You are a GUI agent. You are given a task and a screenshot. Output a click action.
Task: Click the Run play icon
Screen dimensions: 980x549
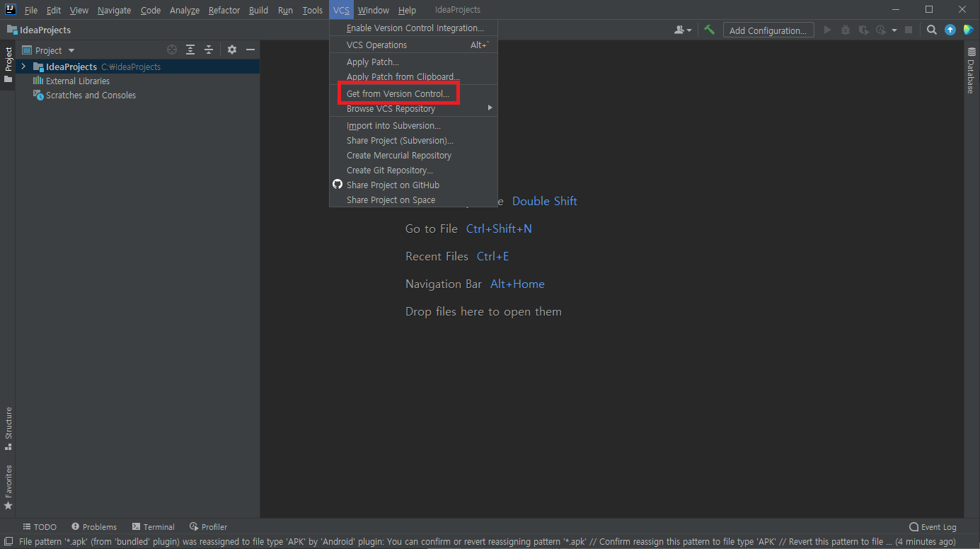(827, 30)
